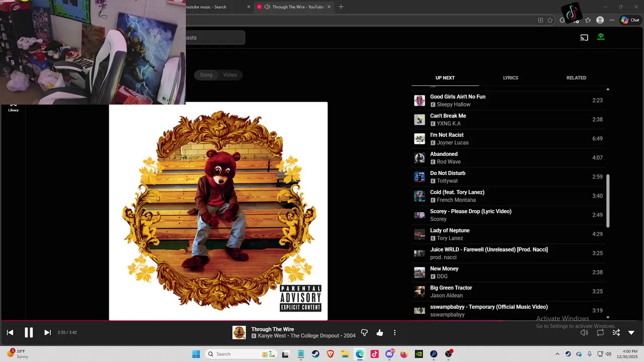Switch to the Song view
644x362 pixels.
(x=206, y=75)
